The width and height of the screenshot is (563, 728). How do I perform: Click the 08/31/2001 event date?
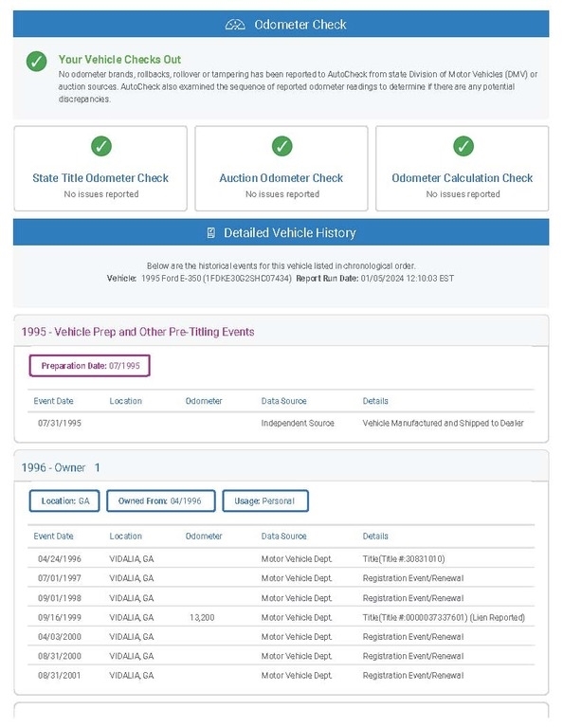click(x=60, y=676)
